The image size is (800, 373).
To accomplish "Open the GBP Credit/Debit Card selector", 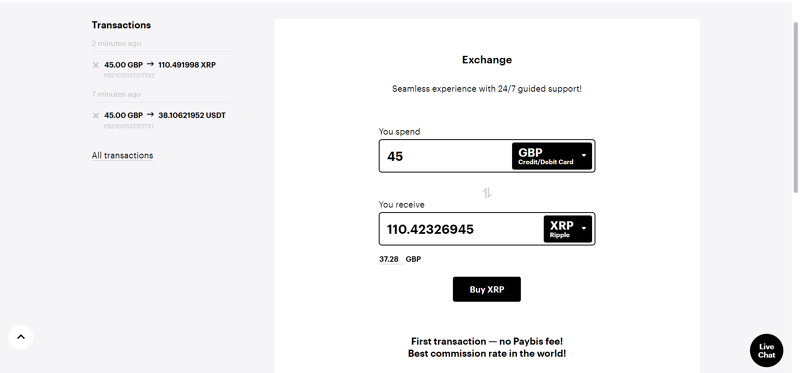I will pyautogui.click(x=552, y=156).
